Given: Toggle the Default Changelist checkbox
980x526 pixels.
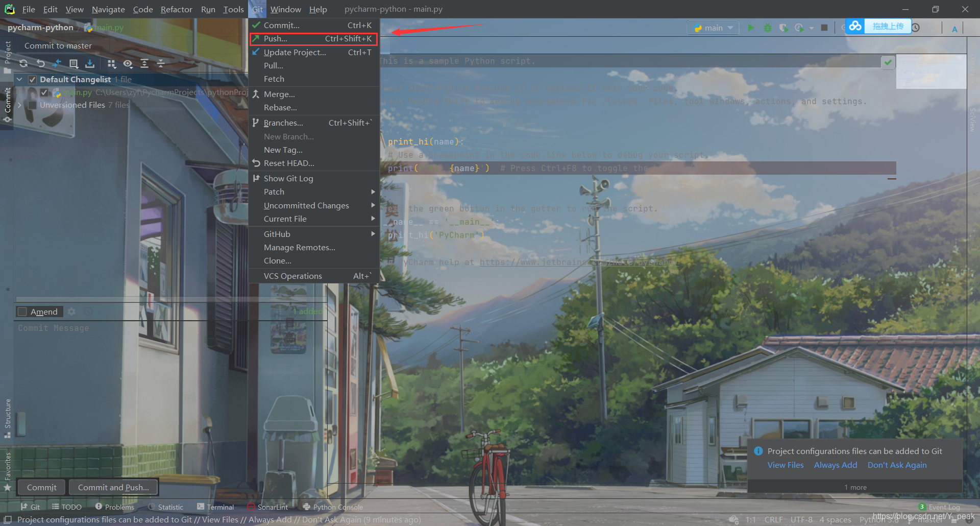Looking at the screenshot, I should [x=32, y=79].
